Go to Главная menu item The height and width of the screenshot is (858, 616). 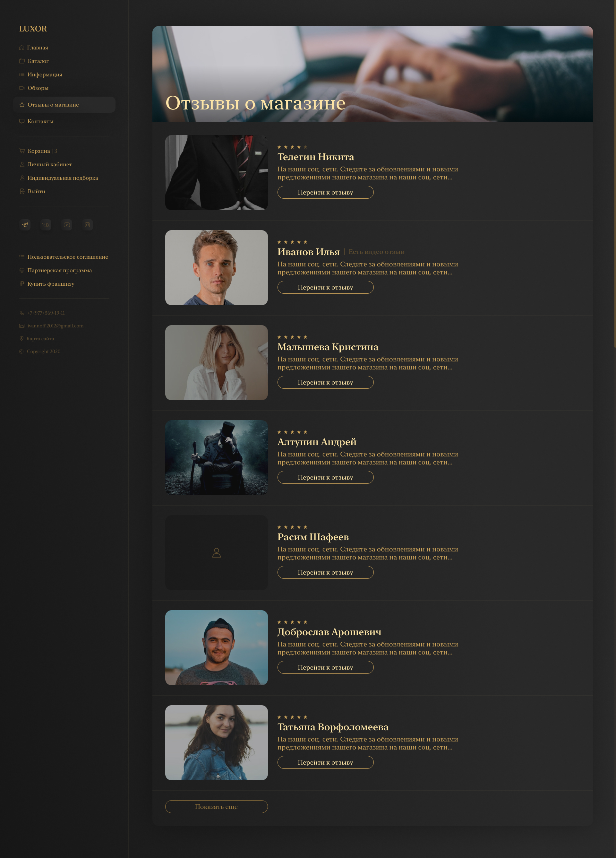tap(38, 48)
